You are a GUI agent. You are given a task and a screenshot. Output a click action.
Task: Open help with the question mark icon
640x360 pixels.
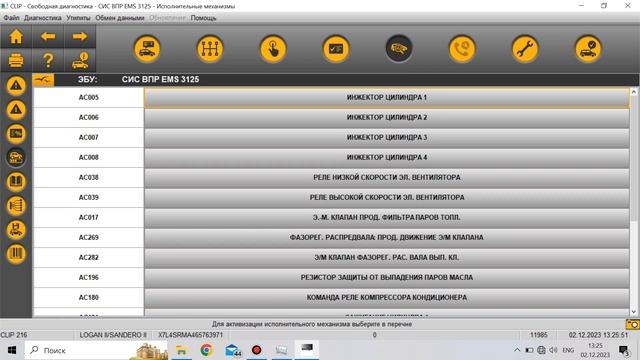[48, 60]
